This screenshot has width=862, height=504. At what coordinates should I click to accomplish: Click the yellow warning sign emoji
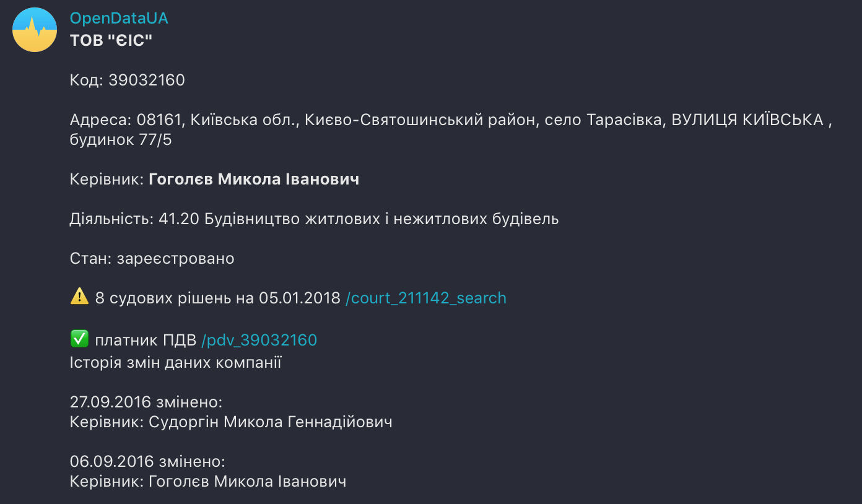[x=79, y=298]
